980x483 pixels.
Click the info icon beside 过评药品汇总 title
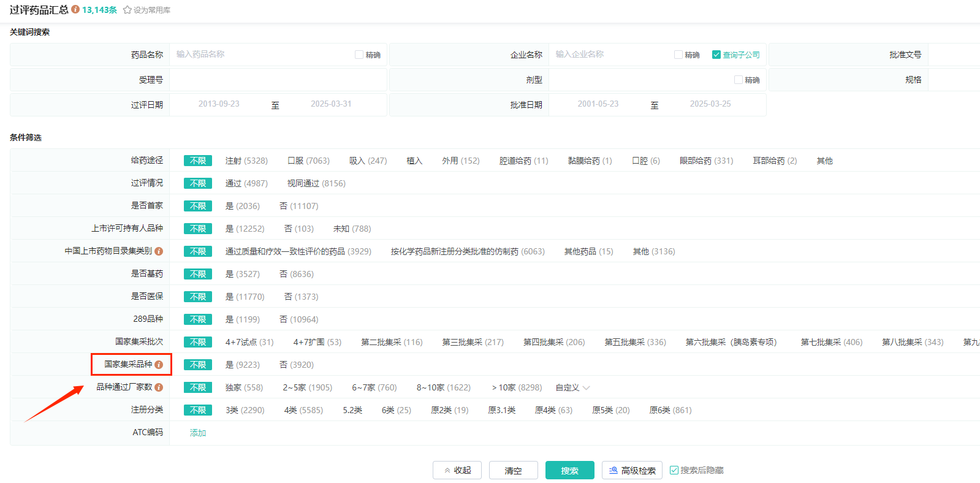click(x=75, y=10)
